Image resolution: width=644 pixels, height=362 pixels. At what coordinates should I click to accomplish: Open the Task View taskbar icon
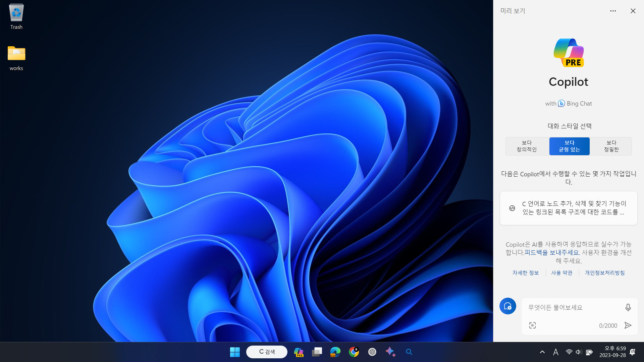coord(317,352)
